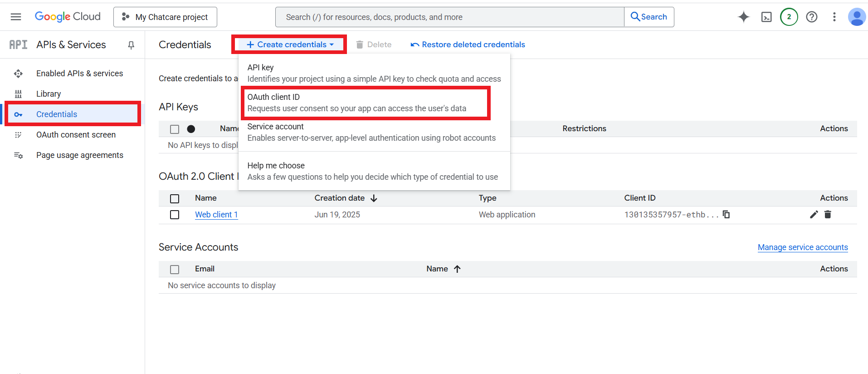Click the Client ID column header

pyautogui.click(x=639, y=198)
